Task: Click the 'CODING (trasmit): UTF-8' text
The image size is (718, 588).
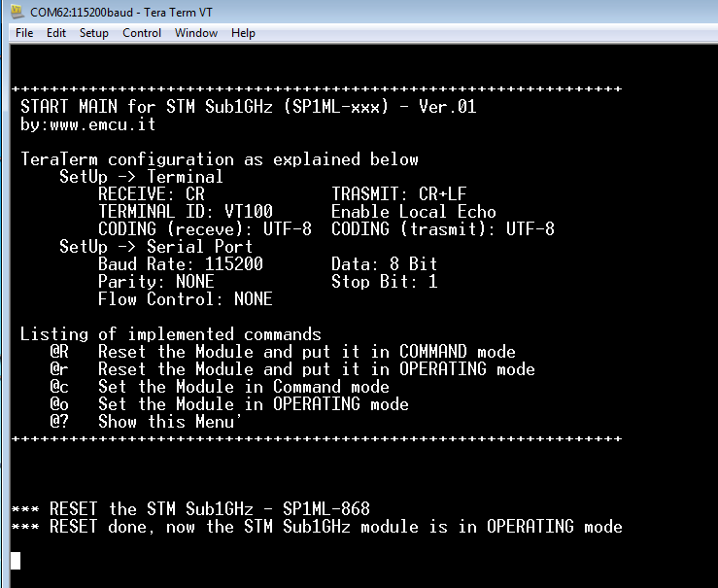Action: pos(443,229)
